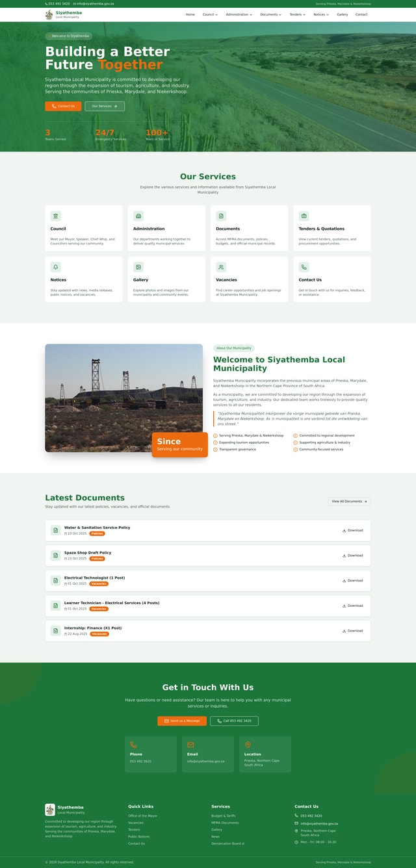Click Send us a Message button
The image size is (416, 868).
point(182,721)
